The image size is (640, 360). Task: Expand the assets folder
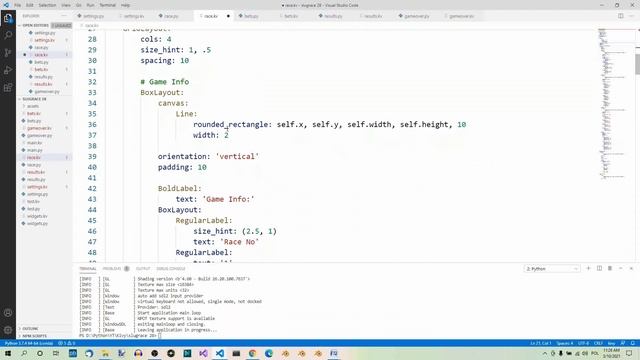click(33, 106)
